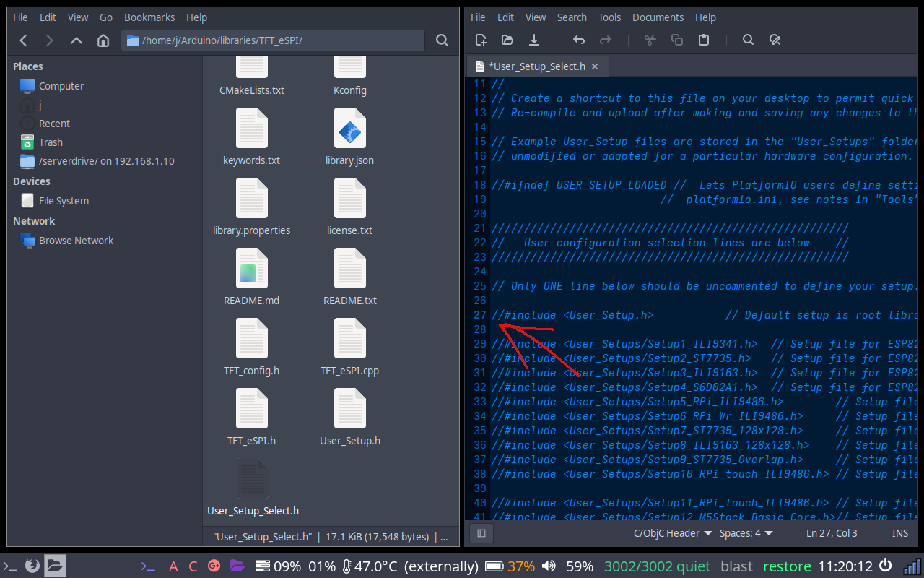Click line number 27 in the gutter

[x=480, y=315]
